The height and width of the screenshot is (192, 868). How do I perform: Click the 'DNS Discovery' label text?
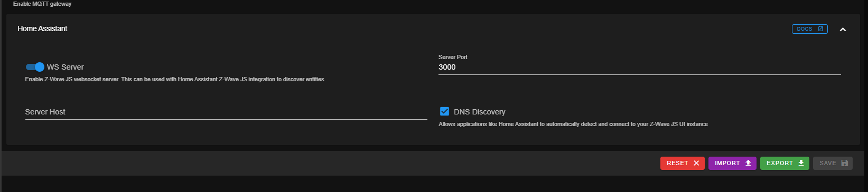(480, 112)
